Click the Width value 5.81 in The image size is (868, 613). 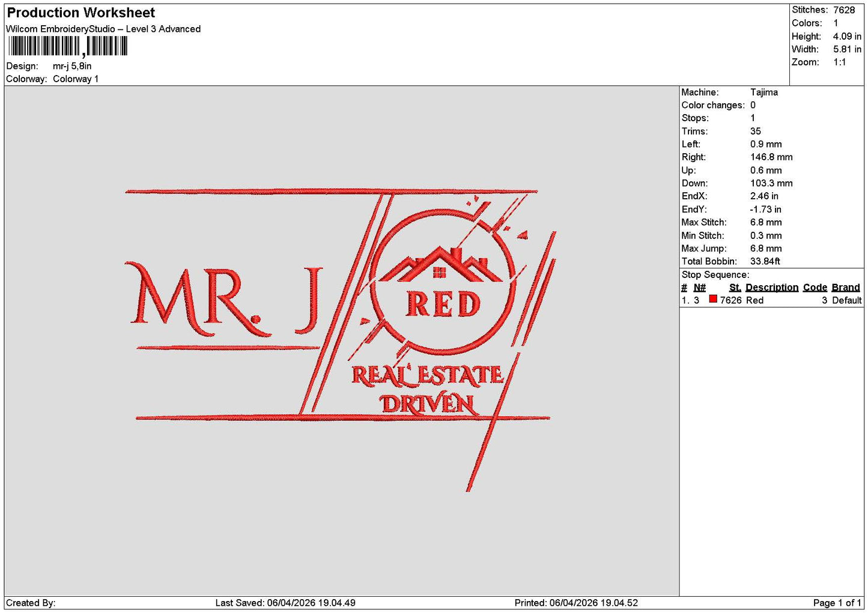point(847,49)
